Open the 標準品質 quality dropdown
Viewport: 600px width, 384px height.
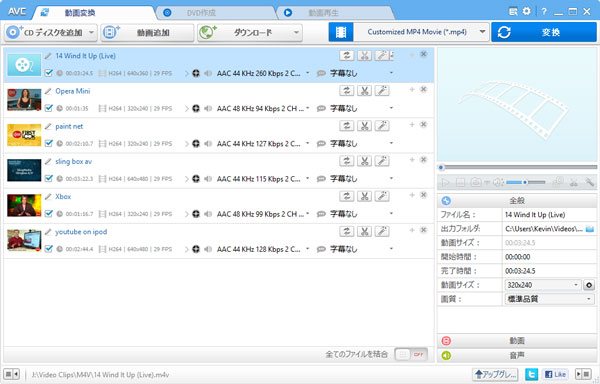[x=589, y=299]
